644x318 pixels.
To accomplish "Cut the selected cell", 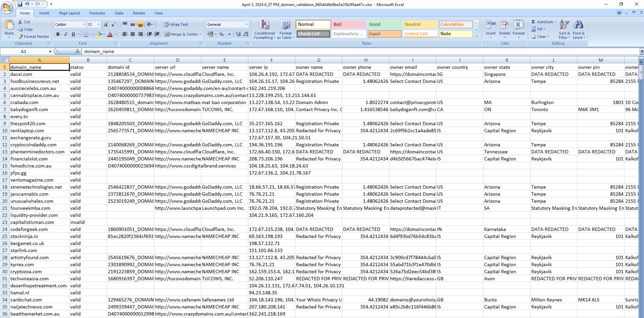I will (24, 22).
